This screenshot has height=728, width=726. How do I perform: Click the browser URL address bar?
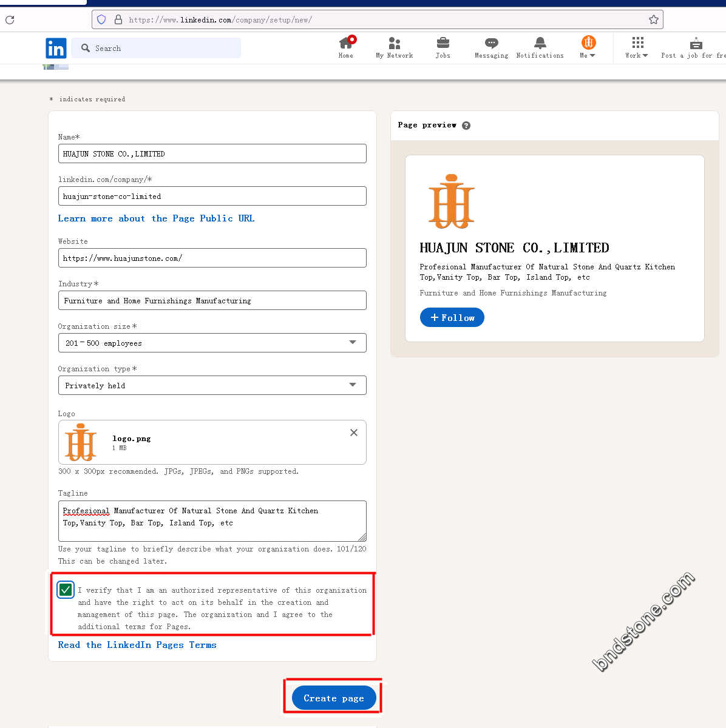(378, 19)
